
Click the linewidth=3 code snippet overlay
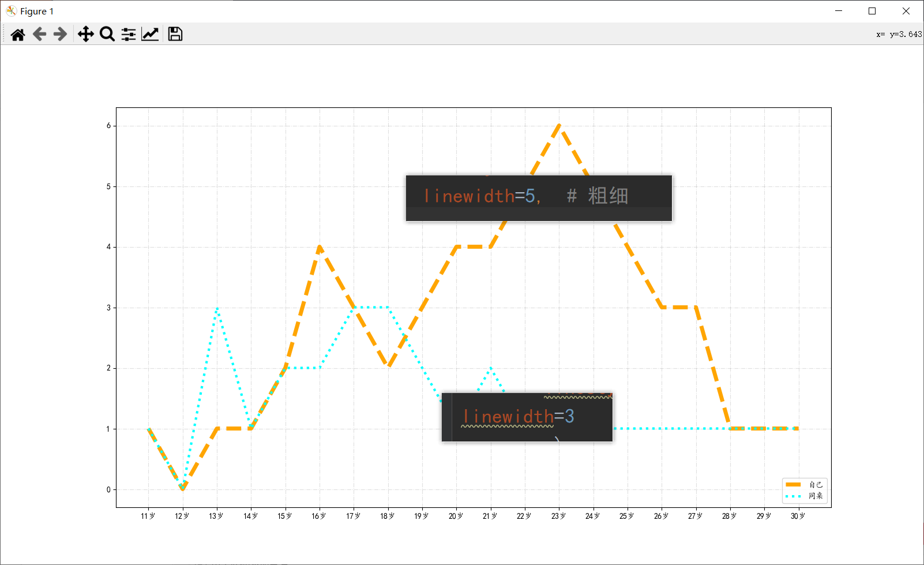[x=527, y=417]
